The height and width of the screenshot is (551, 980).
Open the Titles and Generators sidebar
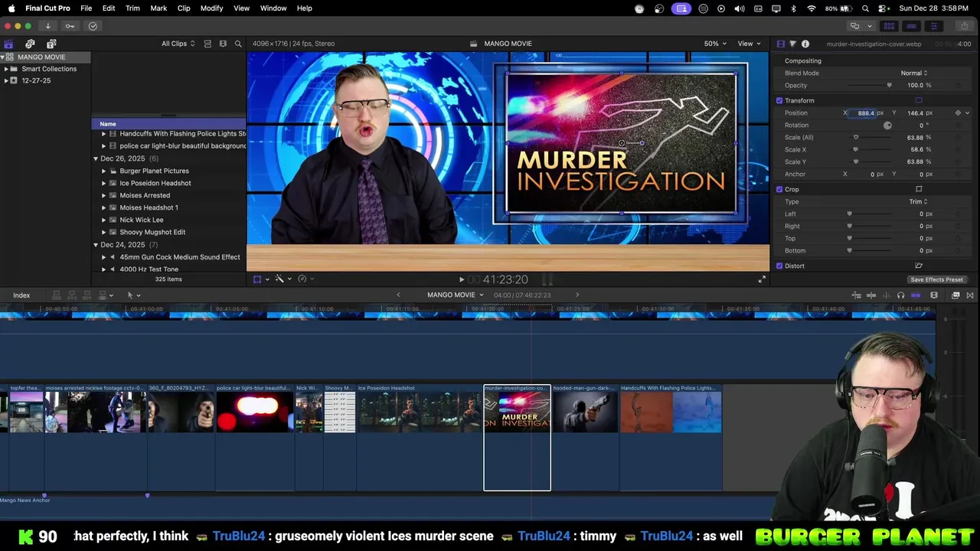pyautogui.click(x=51, y=44)
